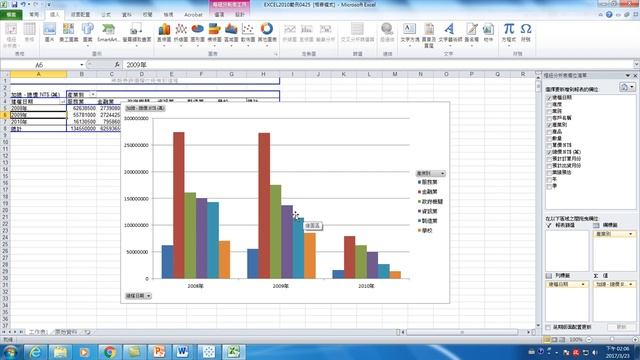Open the File (檔案) tab
Viewport: 640px width, 360px height.
click(x=11, y=14)
